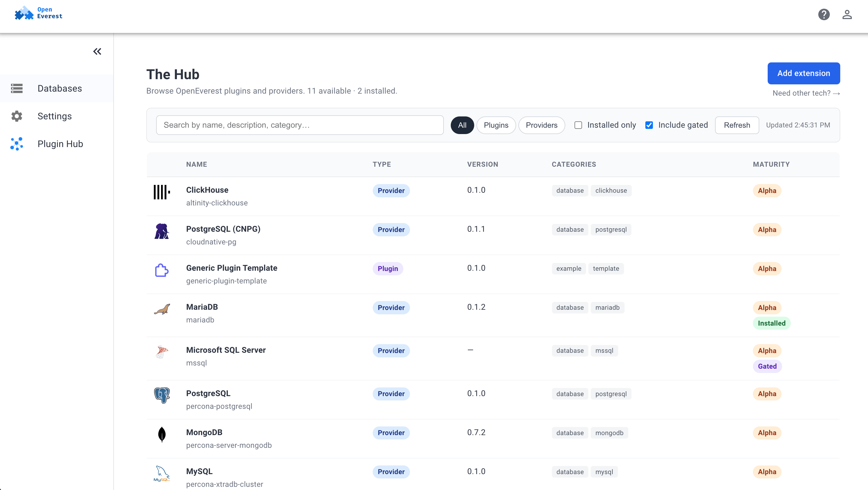Click the percona-server-mongodb identifier text
868x490 pixels.
click(x=229, y=445)
